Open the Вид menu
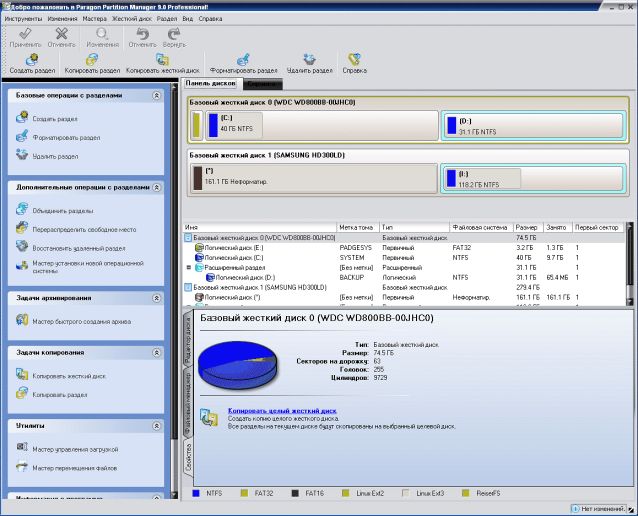Image resolution: width=638 pixels, height=516 pixels. [188, 19]
